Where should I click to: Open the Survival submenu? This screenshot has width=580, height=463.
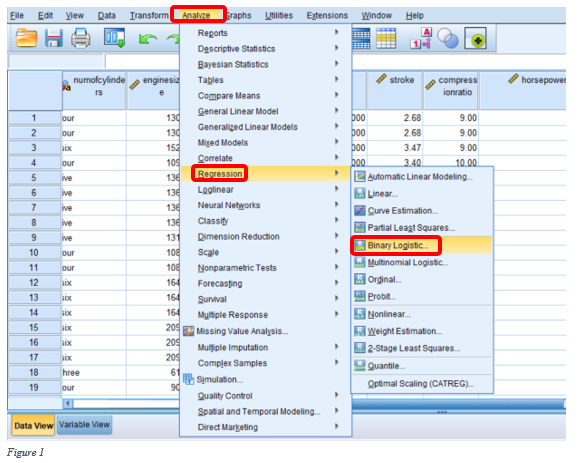(x=266, y=299)
